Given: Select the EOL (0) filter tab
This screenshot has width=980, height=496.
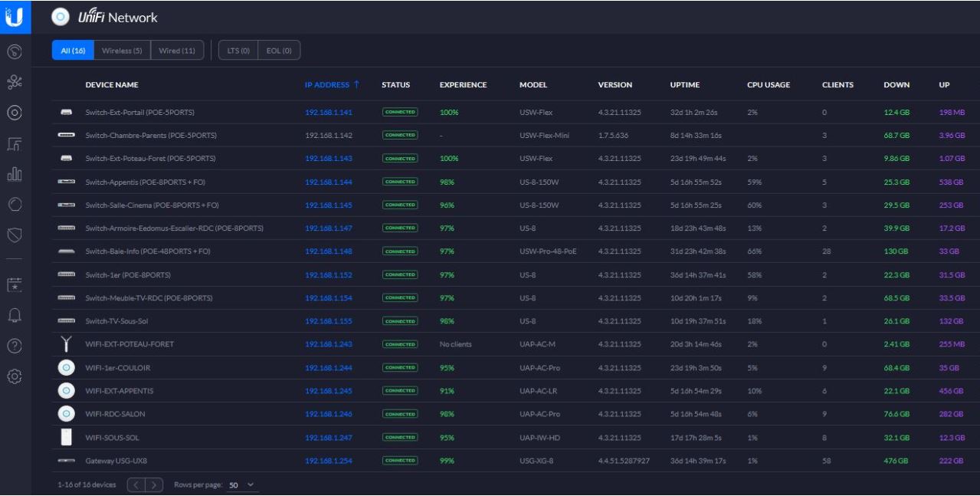Looking at the screenshot, I should (x=279, y=51).
